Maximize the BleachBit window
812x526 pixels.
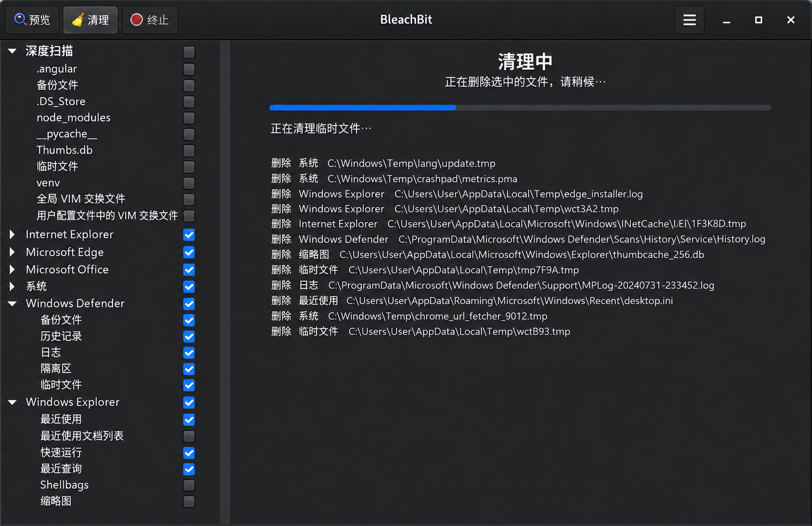coord(759,20)
